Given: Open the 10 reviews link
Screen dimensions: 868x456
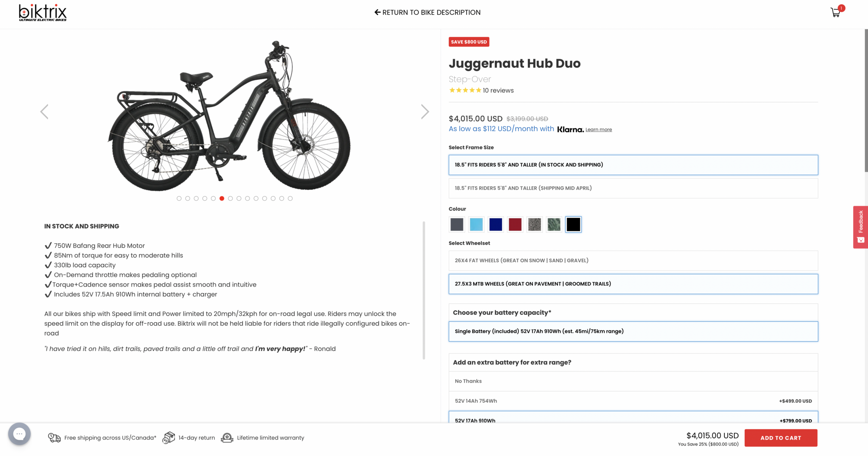Looking at the screenshot, I should coord(498,90).
